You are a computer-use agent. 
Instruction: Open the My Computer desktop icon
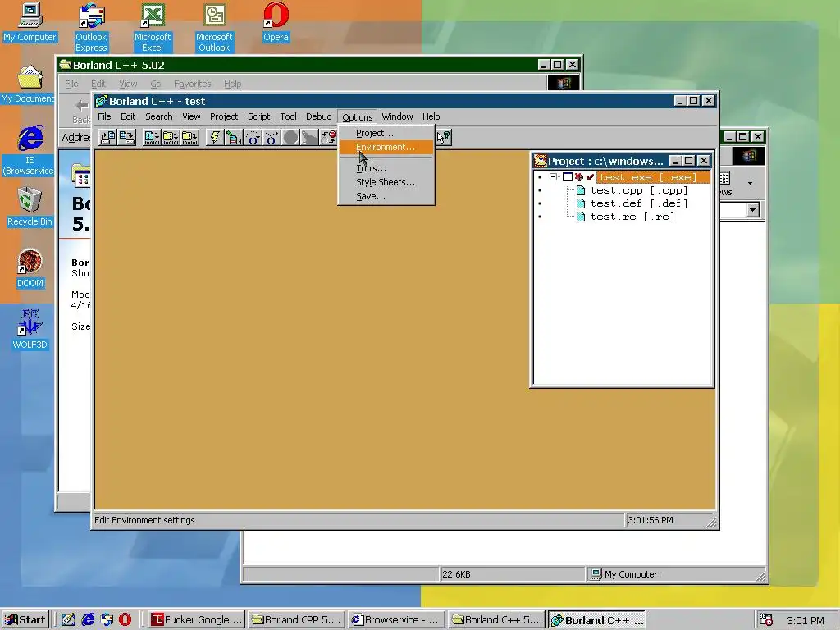pyautogui.click(x=30, y=21)
